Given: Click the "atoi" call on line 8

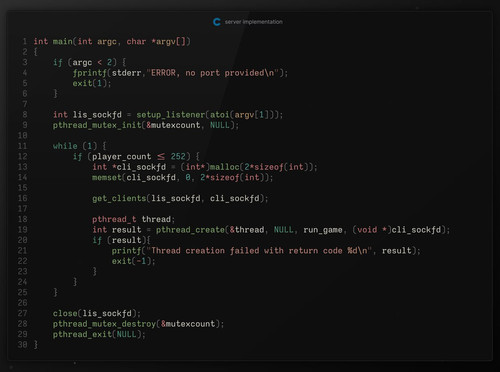Looking at the screenshot, I should pyautogui.click(x=220, y=115).
